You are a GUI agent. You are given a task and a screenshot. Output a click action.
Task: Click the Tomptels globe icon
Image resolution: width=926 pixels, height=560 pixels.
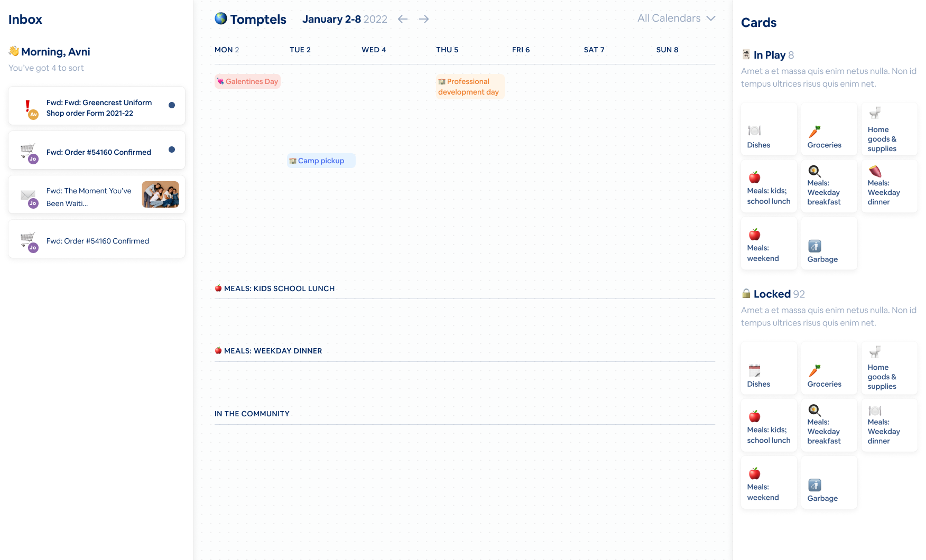[221, 18]
